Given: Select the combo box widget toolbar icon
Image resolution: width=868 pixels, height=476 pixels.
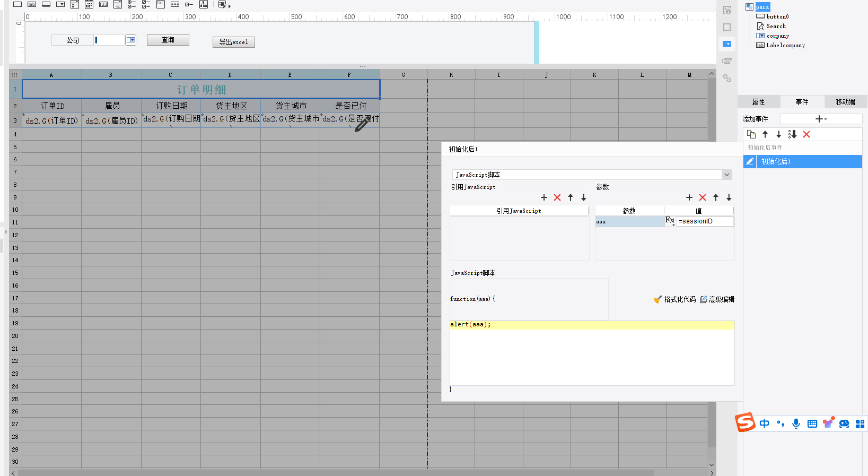Looking at the screenshot, I should pos(60,4).
